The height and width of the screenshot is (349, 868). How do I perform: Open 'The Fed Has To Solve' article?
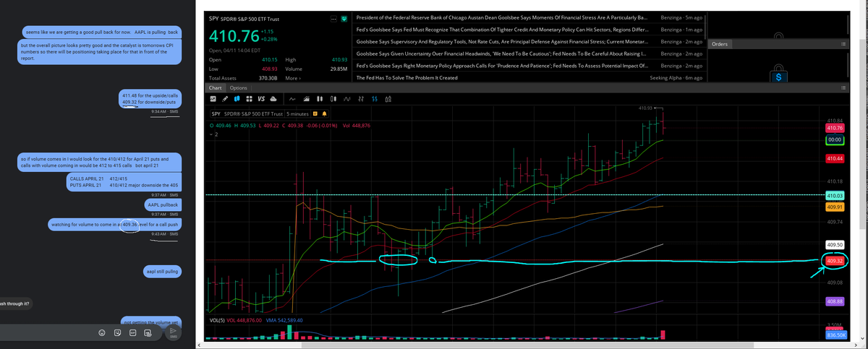coord(407,77)
